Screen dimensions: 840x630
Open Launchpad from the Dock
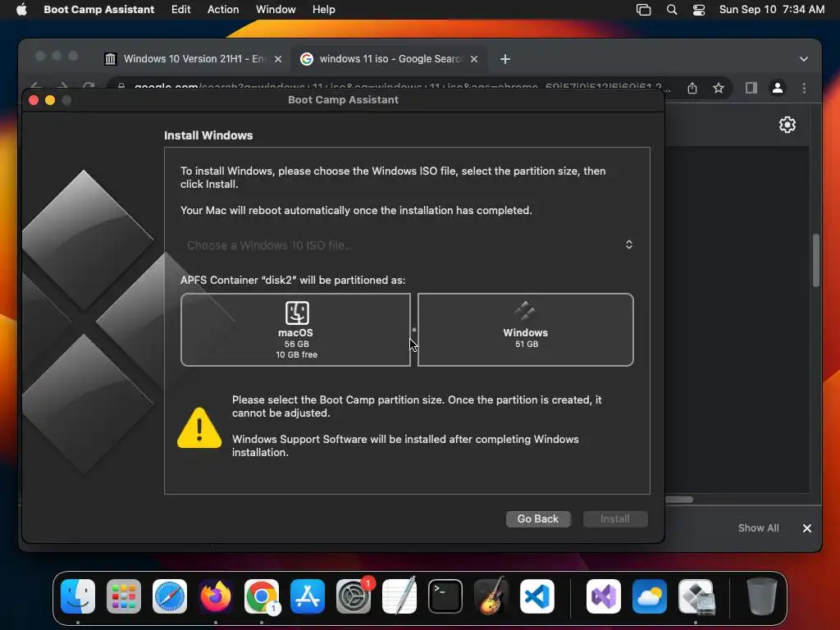(x=124, y=596)
